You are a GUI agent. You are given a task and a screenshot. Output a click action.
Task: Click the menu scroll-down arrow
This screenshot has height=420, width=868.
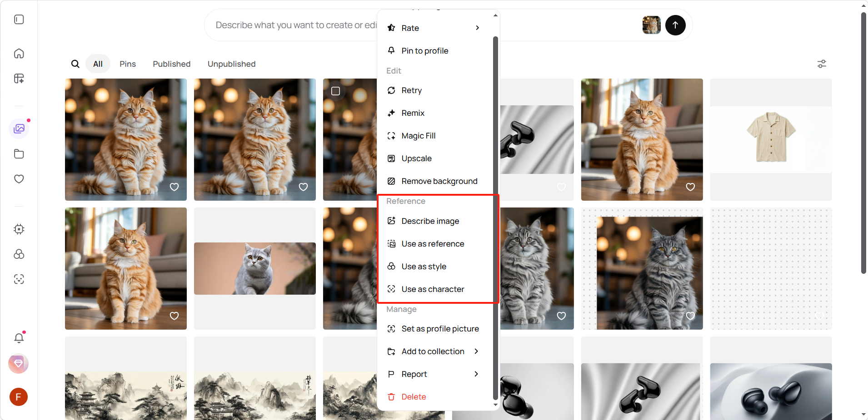(495, 405)
